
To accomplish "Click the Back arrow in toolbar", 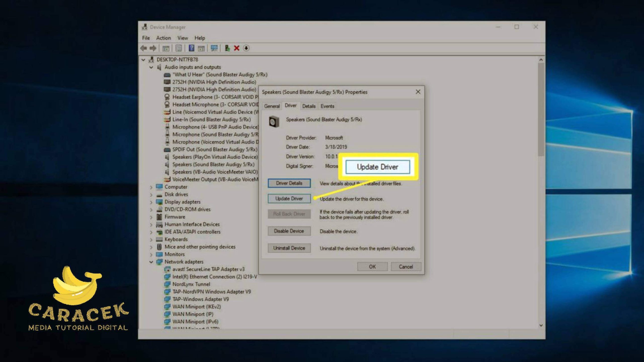I will [x=144, y=48].
